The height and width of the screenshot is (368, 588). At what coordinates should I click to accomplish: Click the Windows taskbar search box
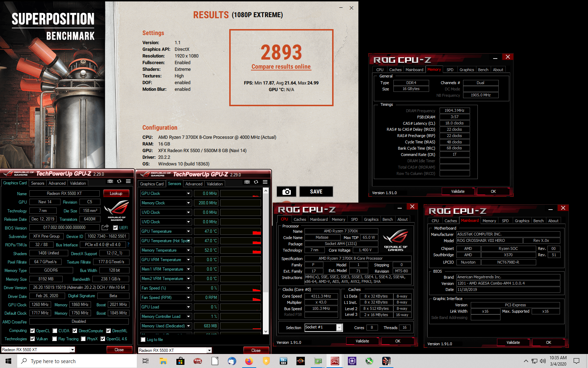pos(77,361)
